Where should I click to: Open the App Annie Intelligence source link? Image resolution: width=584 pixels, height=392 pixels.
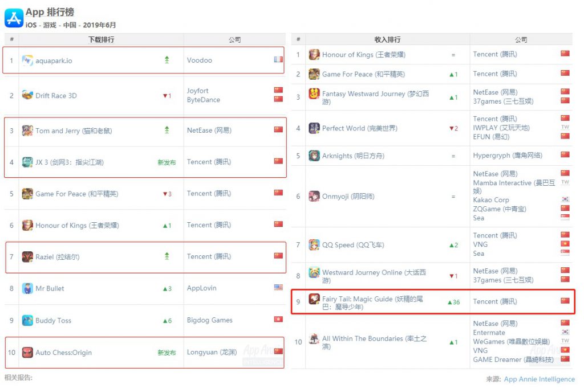pos(540,379)
